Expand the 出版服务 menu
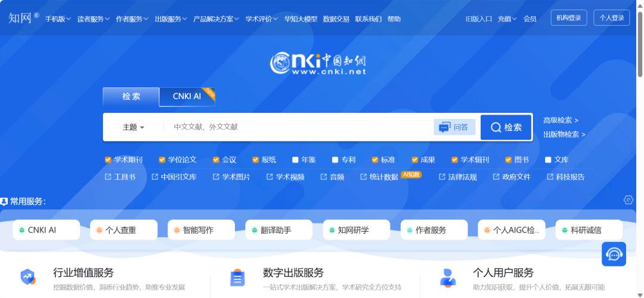644x298 pixels. (171, 19)
